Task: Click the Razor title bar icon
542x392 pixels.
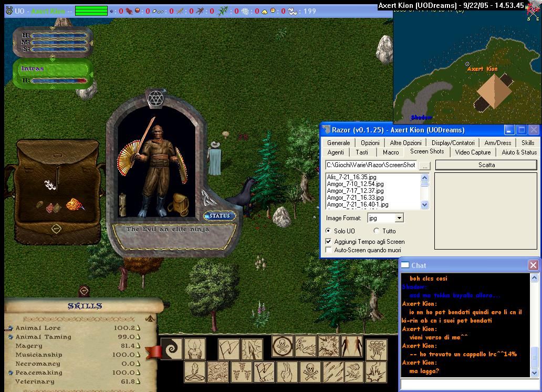Action: tap(326, 130)
